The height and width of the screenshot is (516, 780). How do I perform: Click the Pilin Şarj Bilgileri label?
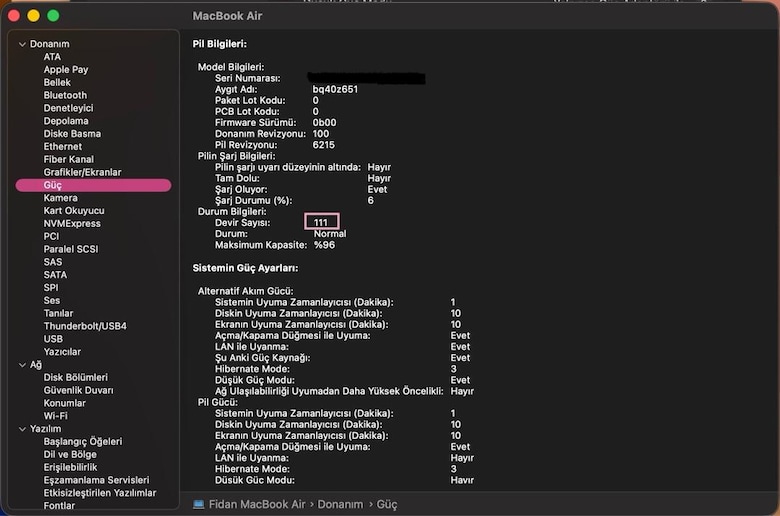pos(236,156)
